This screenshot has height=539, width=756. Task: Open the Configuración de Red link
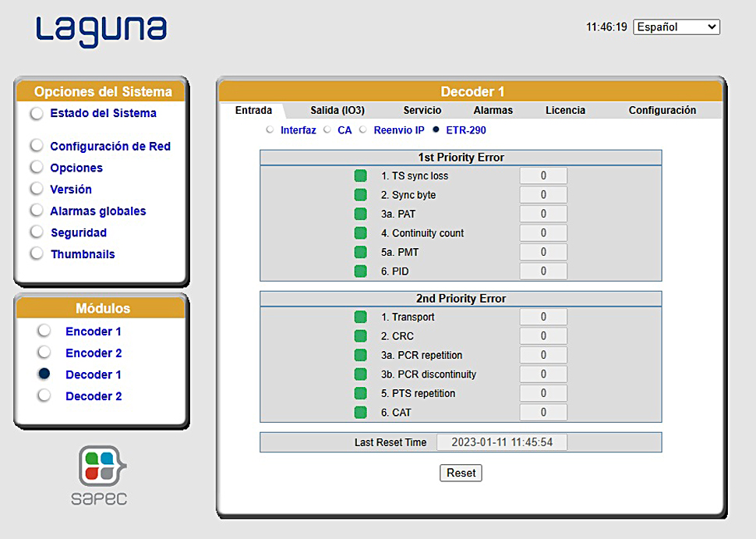click(x=111, y=146)
